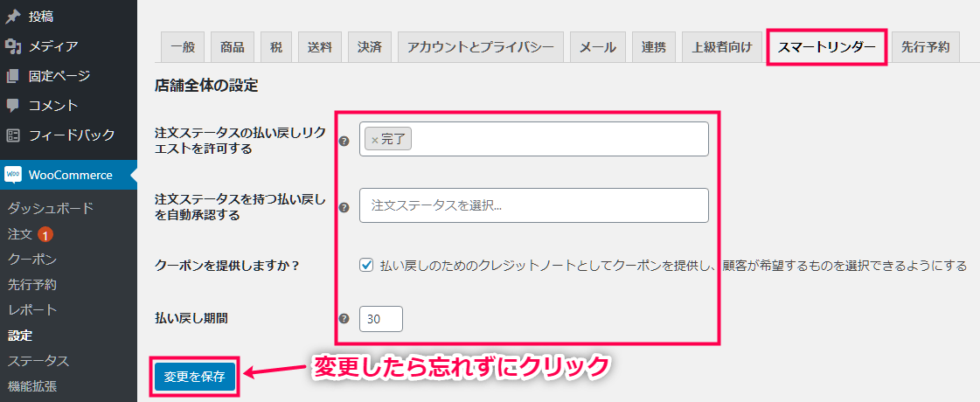Go to the レポート submenu link
The height and width of the screenshot is (402, 980).
point(32,310)
